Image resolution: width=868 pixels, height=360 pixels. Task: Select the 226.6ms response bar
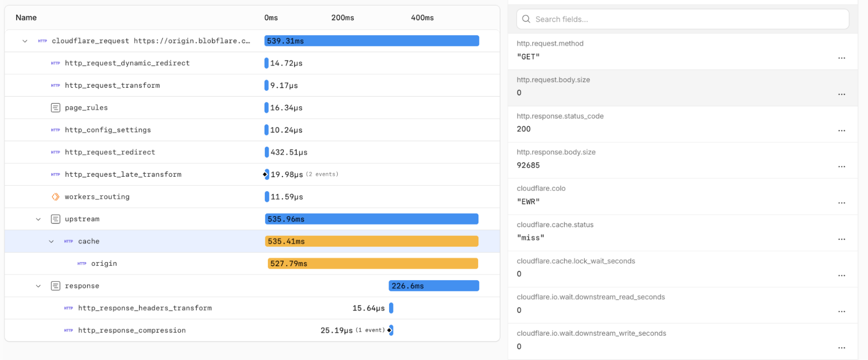pos(434,286)
